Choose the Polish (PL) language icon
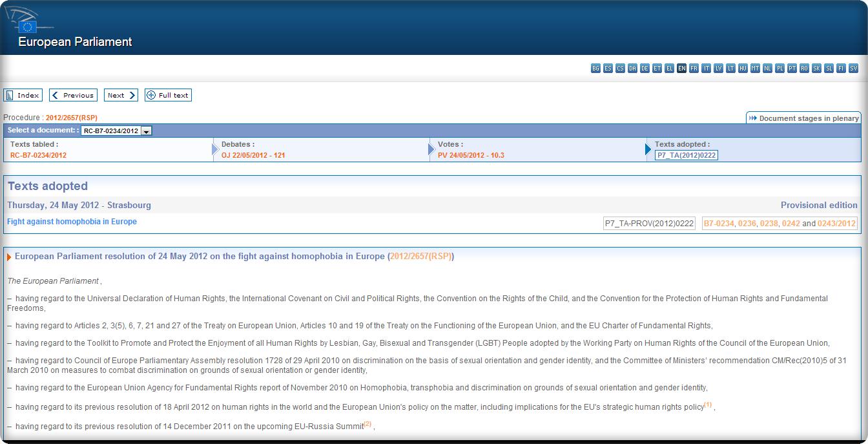Image resolution: width=868 pixels, height=444 pixels. [x=780, y=69]
